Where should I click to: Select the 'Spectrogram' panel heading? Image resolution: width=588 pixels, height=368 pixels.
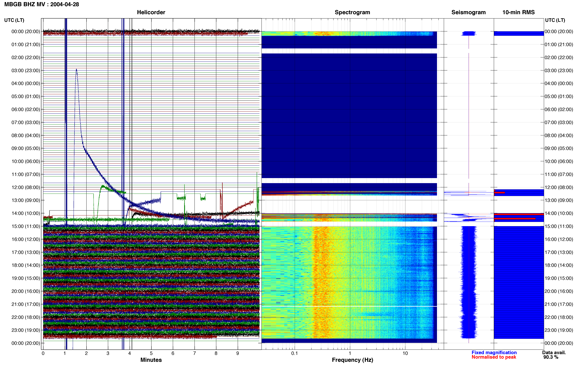tap(352, 12)
